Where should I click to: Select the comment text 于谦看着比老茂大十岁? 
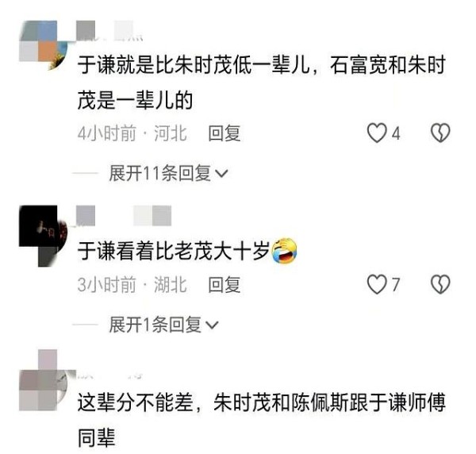point(174,251)
